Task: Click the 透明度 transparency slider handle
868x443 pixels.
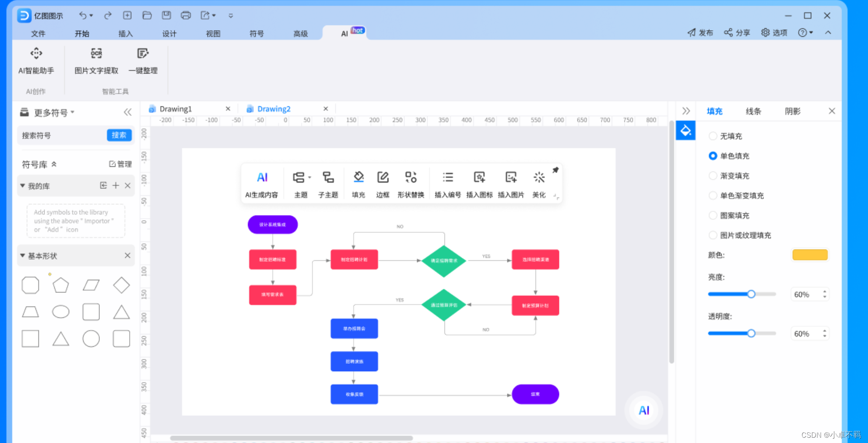Action: 751,334
